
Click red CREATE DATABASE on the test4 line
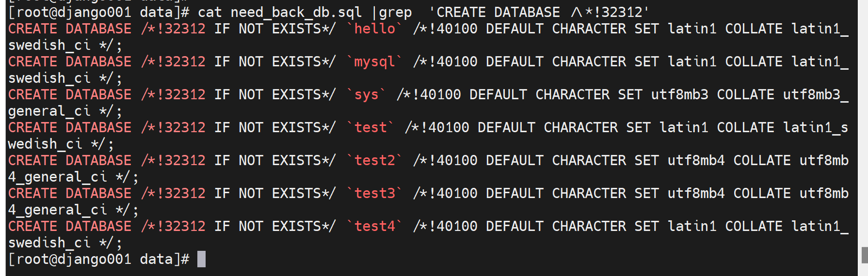70,227
